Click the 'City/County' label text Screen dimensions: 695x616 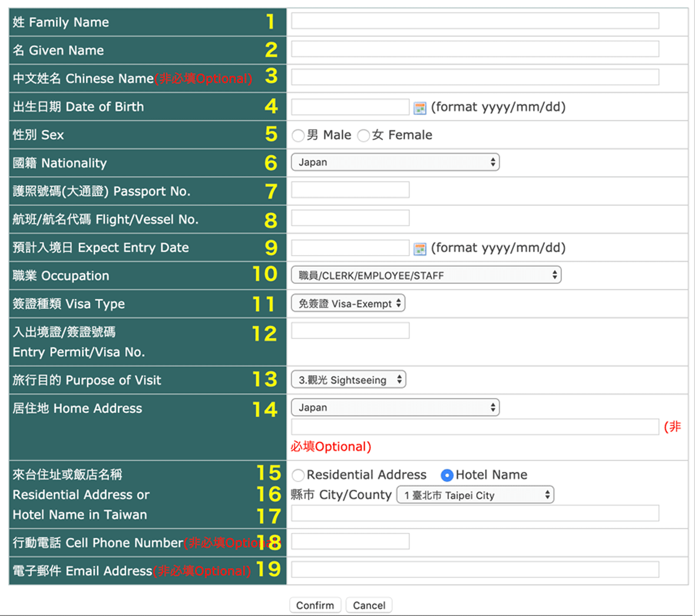pyautogui.click(x=355, y=495)
